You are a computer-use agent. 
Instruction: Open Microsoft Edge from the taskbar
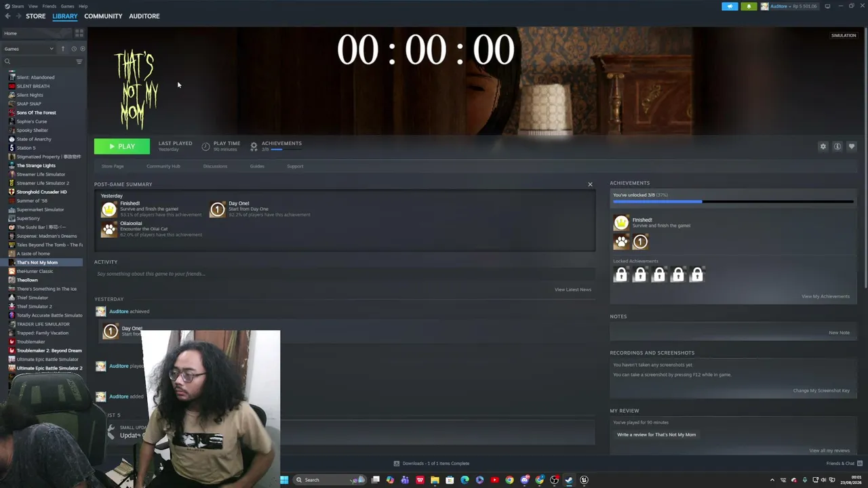(465, 480)
